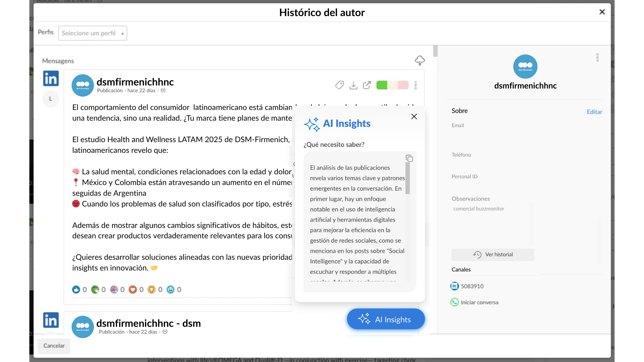Click the AI Insights sparkle icon in popup header

(312, 124)
